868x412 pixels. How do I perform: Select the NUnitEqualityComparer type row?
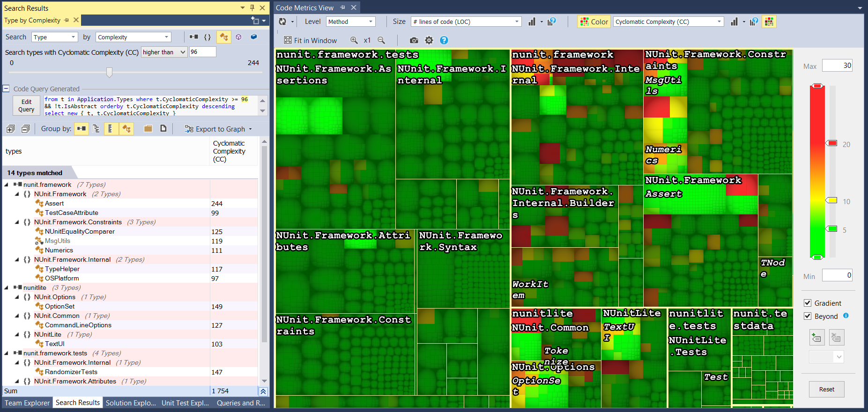pos(130,231)
